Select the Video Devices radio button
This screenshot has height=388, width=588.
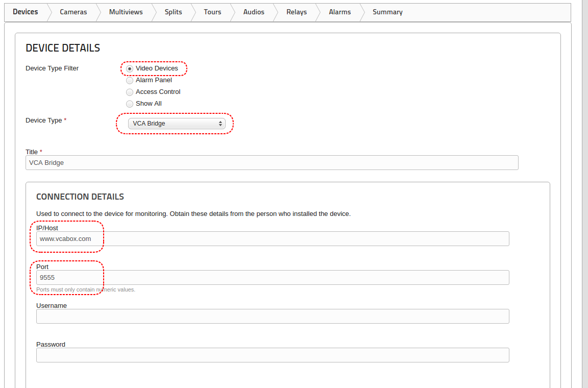pyautogui.click(x=129, y=69)
